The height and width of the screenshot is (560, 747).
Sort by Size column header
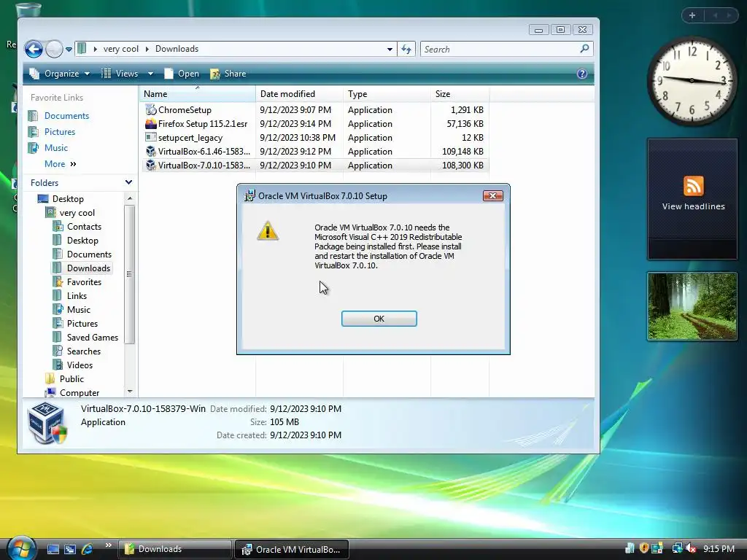click(460, 94)
